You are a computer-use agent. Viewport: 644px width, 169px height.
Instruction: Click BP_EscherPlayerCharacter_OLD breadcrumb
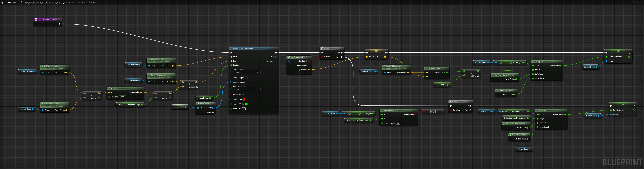(43, 2)
